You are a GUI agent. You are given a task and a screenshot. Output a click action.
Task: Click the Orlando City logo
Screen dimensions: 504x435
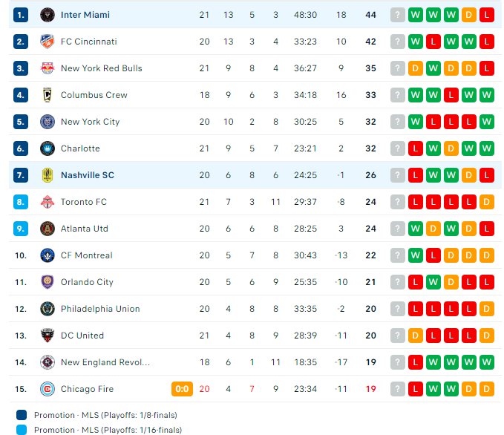tap(47, 282)
